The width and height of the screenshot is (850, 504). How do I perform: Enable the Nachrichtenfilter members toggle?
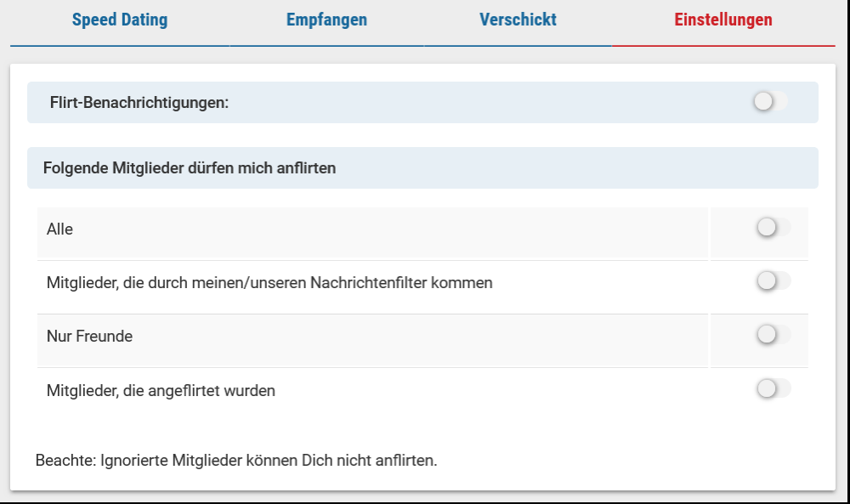pyautogui.click(x=773, y=281)
